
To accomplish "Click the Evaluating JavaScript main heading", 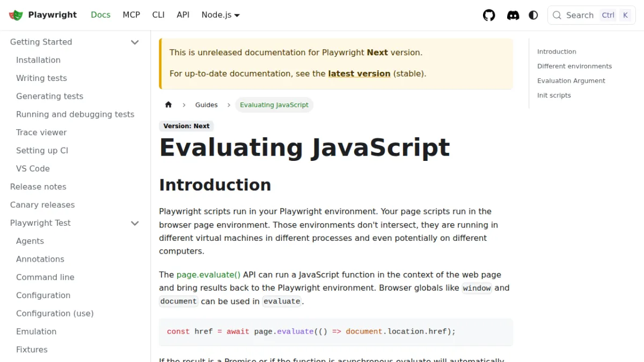I will tap(304, 147).
